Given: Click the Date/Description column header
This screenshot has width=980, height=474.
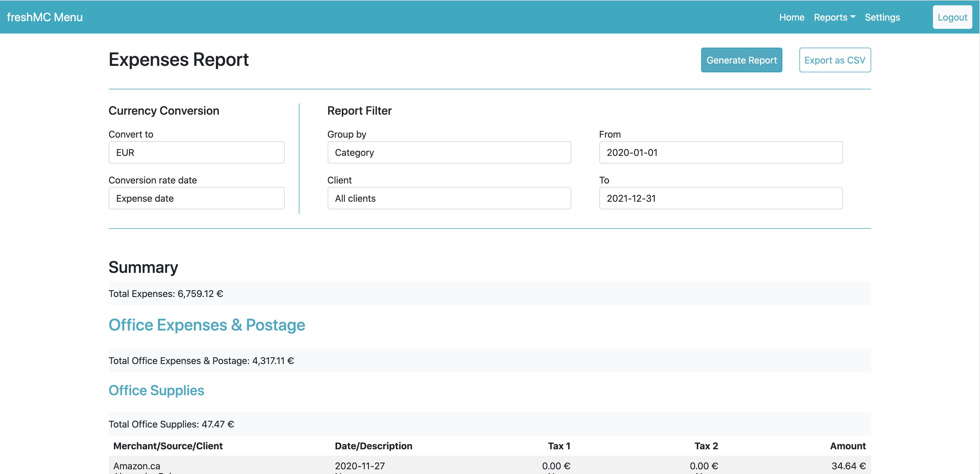Looking at the screenshot, I should (373, 446).
